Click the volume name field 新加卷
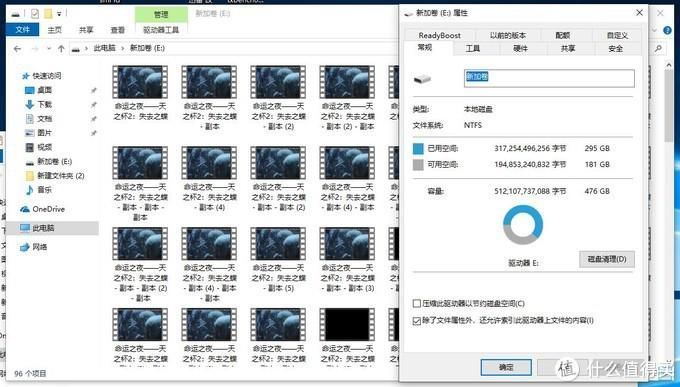 tap(549, 78)
